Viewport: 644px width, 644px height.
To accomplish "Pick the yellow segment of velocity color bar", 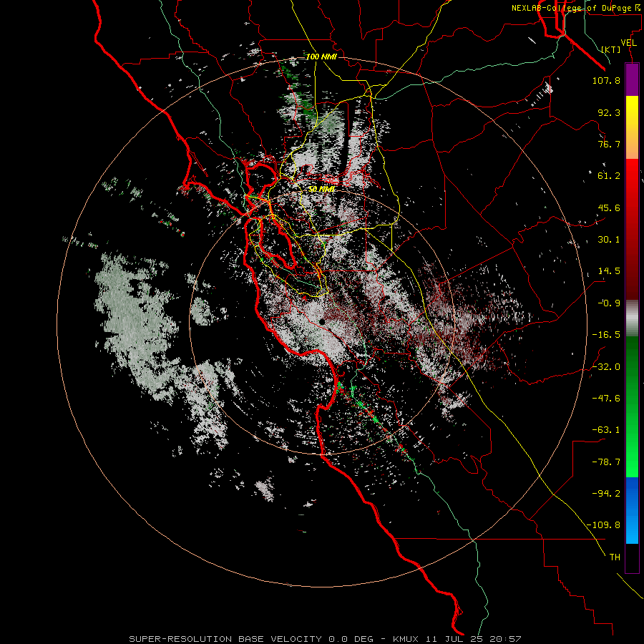I will click(x=632, y=119).
